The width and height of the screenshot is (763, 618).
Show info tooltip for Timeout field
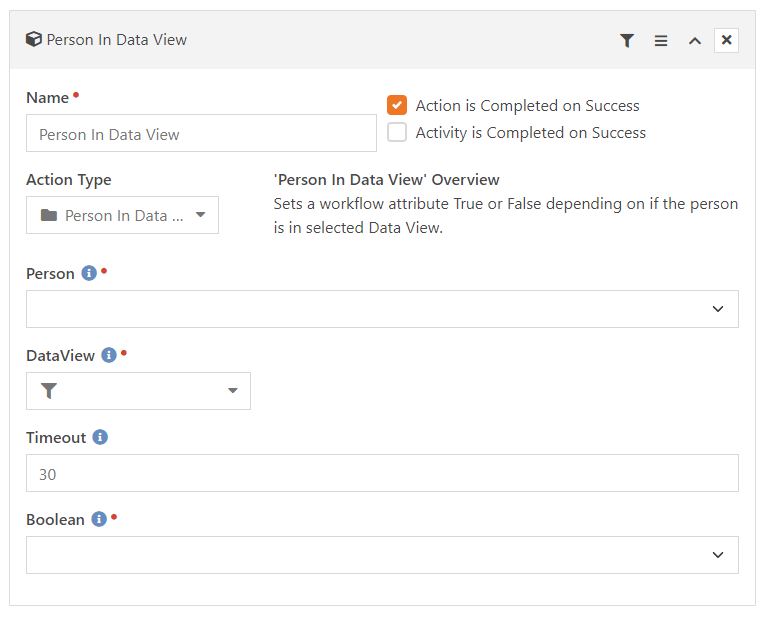point(100,437)
